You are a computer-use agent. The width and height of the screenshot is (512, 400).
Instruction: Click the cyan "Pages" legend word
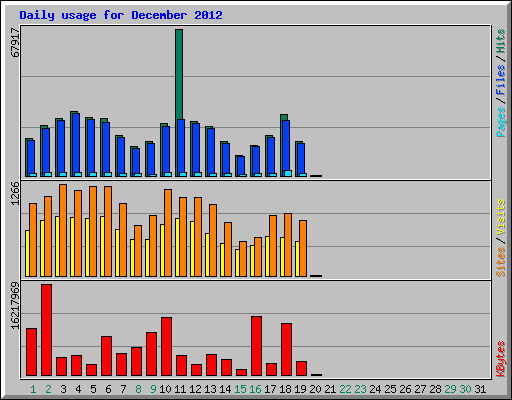point(501,122)
